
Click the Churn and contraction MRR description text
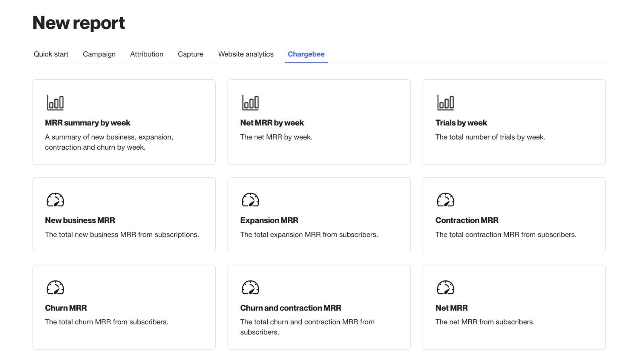(307, 327)
